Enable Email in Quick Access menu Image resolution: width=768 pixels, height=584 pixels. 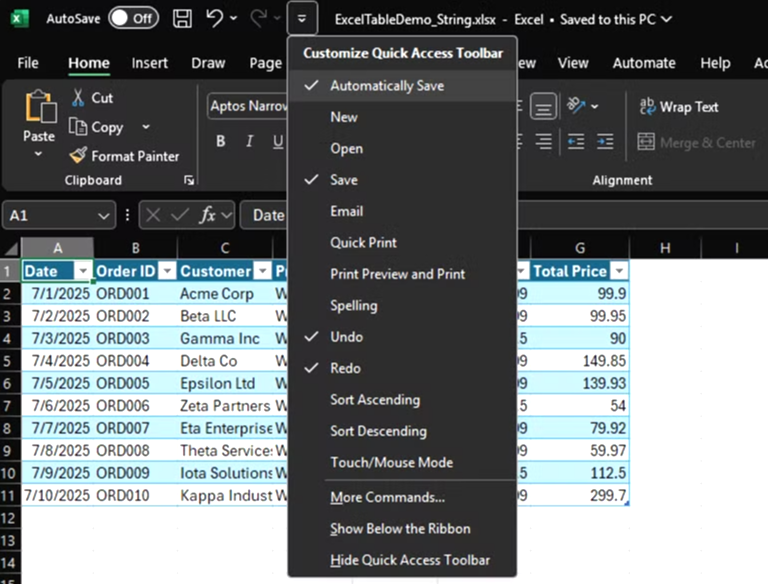click(x=402, y=211)
